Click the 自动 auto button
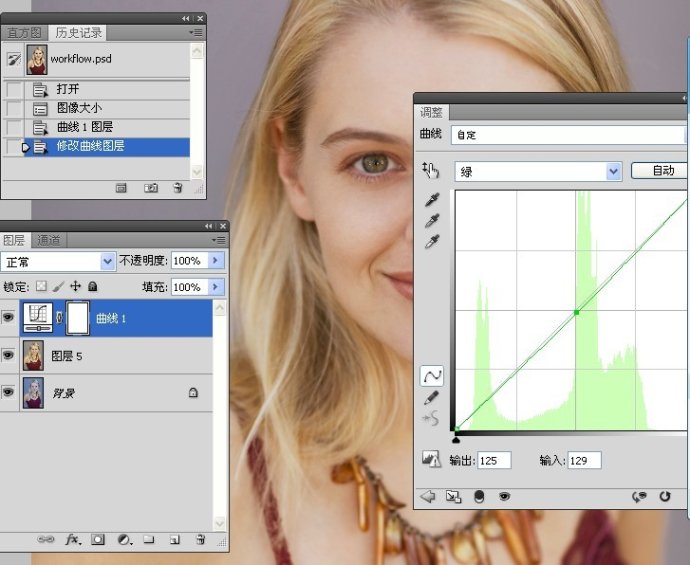690x565 pixels. (x=659, y=170)
